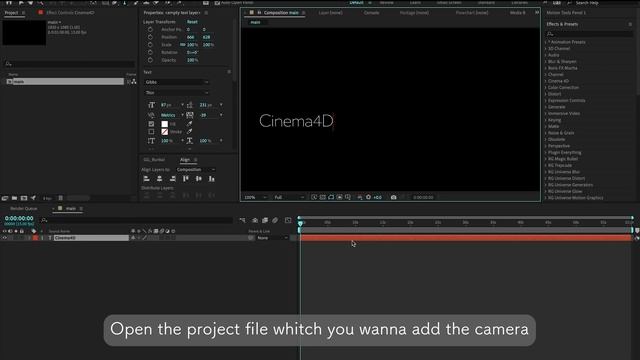640x360 pixels.
Task: Click the panel overflow chevrons beside Media tab
Action: click(537, 13)
